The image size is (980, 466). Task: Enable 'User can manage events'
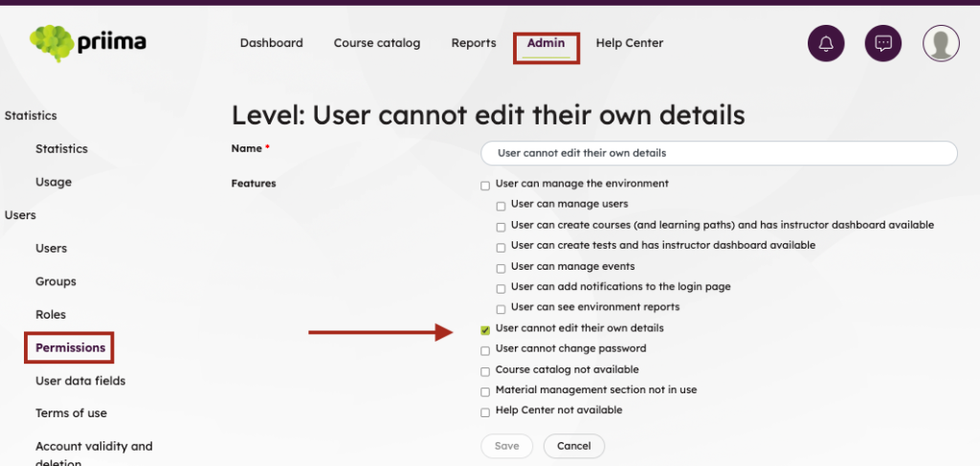pyautogui.click(x=501, y=269)
